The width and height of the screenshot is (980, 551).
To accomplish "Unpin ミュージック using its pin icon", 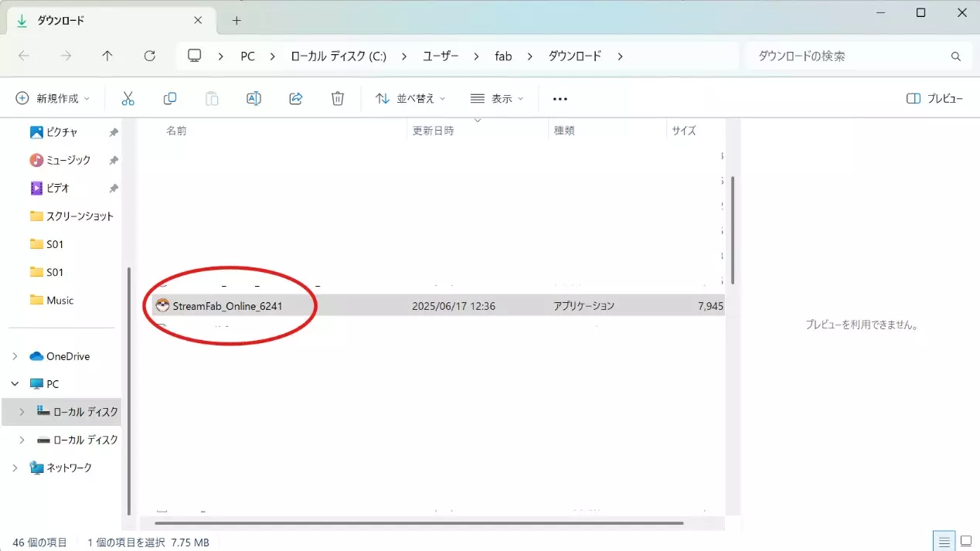I will [114, 161].
